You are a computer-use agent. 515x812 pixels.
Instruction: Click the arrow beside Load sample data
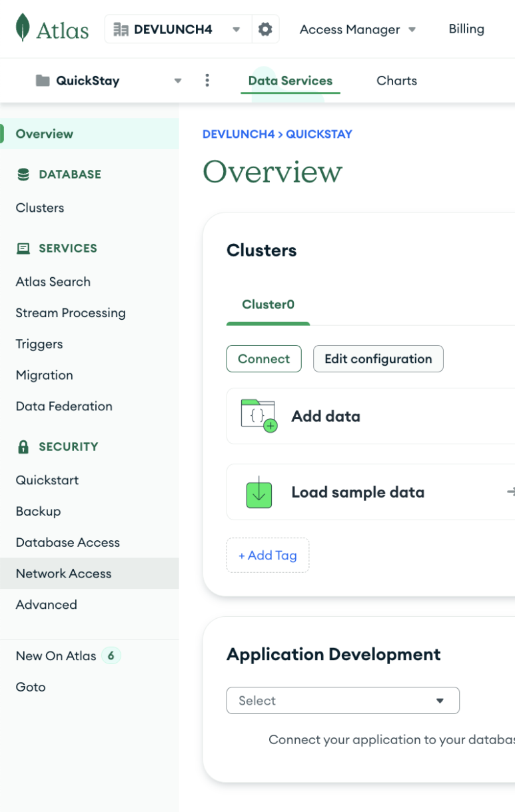click(x=510, y=492)
